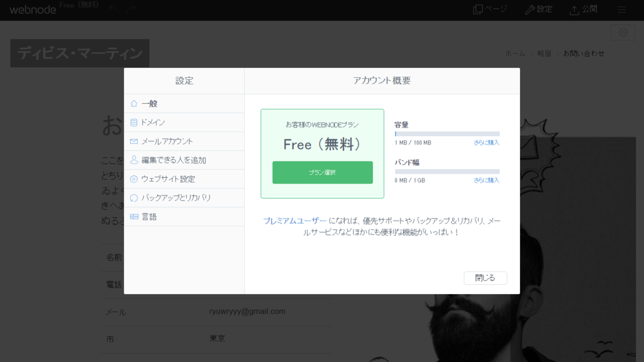Open the ドメイン settings section
This screenshot has height=362, width=644.
(x=184, y=123)
